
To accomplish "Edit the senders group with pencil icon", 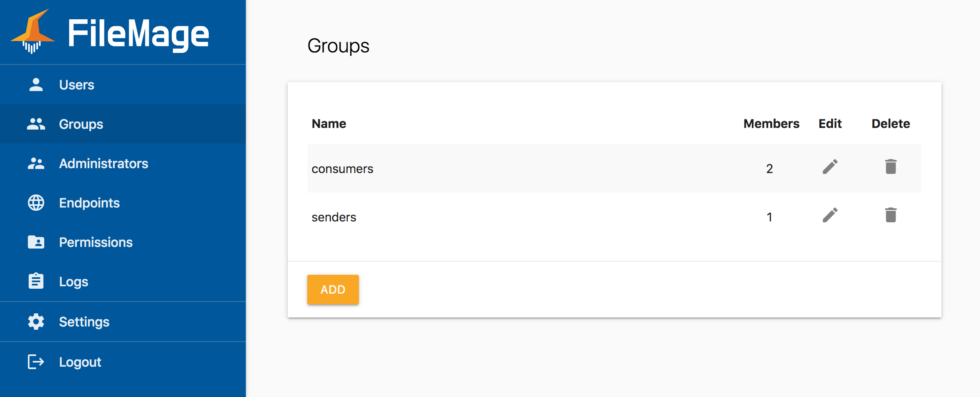I will click(x=830, y=216).
